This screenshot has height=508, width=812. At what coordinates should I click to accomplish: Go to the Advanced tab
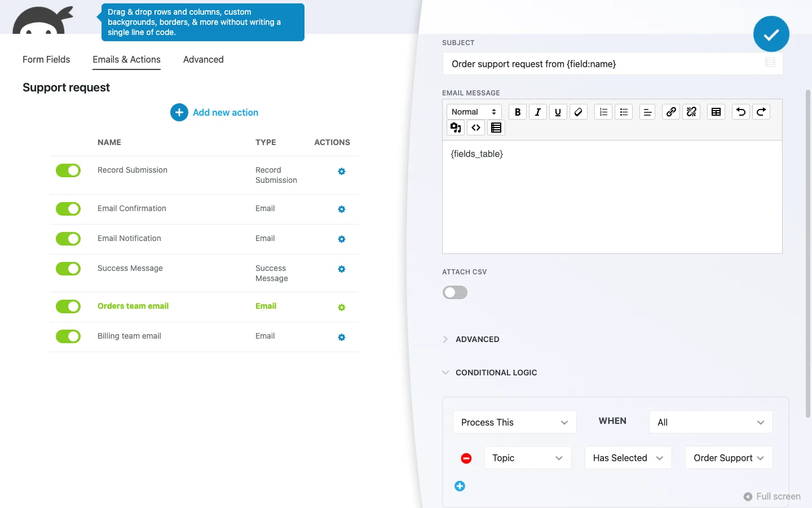pyautogui.click(x=204, y=59)
